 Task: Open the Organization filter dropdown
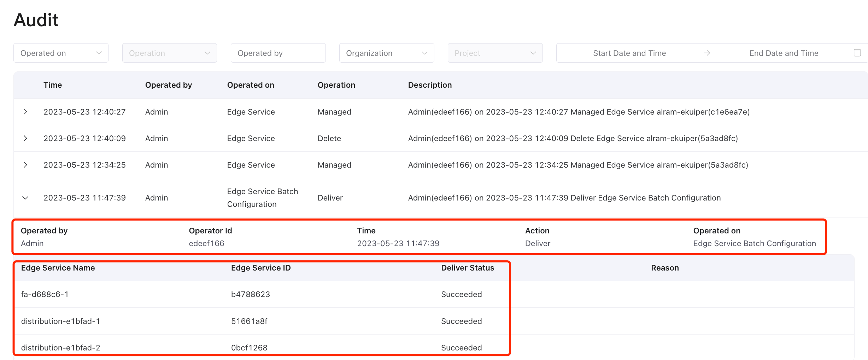pos(386,53)
